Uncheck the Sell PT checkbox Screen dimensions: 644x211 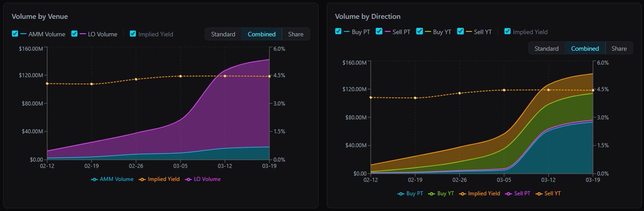pos(379,32)
